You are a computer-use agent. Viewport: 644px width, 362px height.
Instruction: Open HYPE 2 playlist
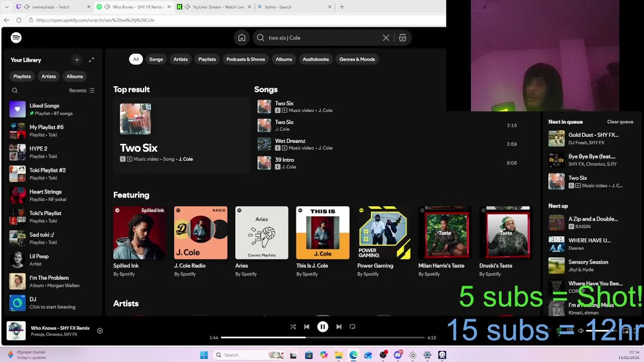point(52,152)
